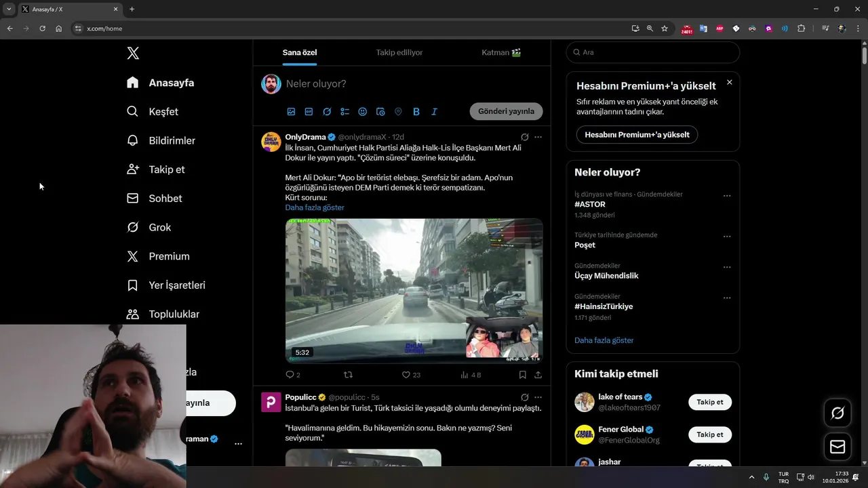Open more options for #HainsizTürkiye trend
The image size is (868, 488).
pyautogui.click(x=727, y=298)
